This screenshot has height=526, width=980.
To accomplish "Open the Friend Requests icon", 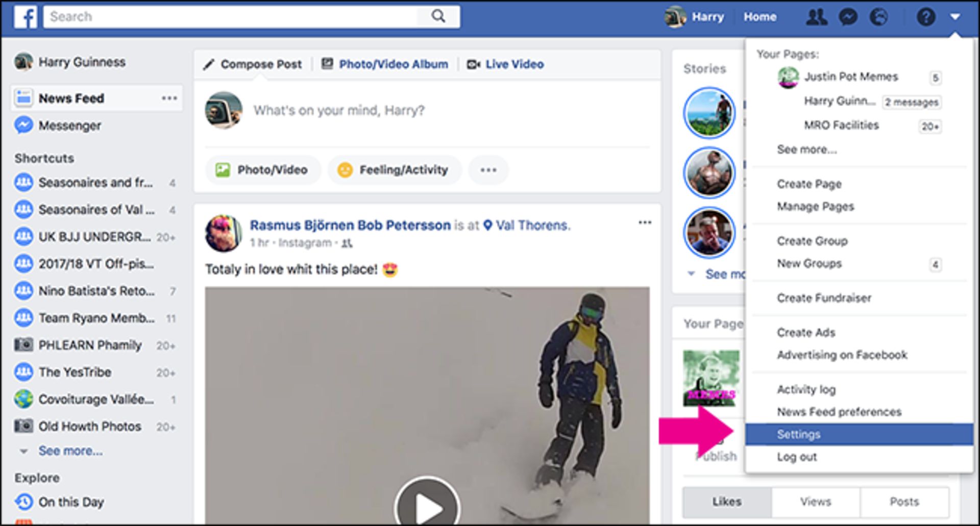I will tap(816, 17).
